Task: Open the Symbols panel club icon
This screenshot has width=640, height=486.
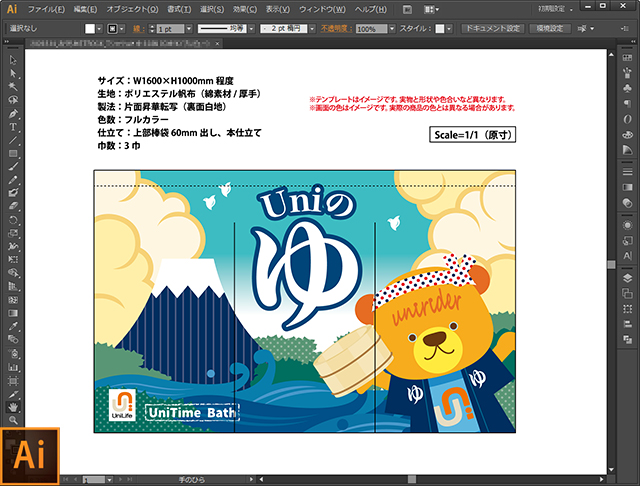Action: pyautogui.click(x=627, y=88)
